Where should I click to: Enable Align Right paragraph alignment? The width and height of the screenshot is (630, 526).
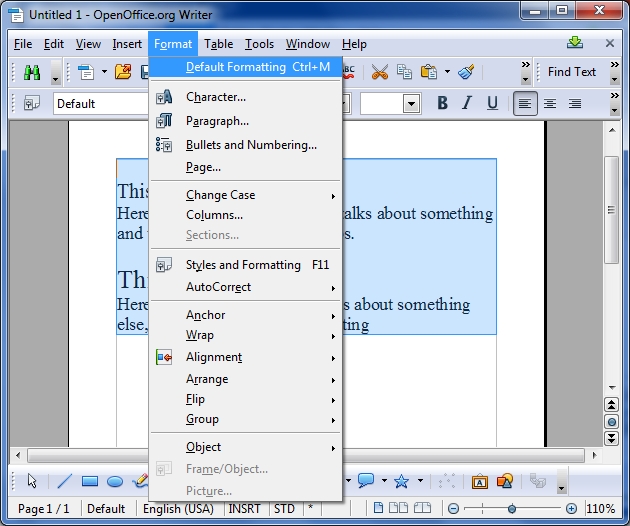point(575,104)
